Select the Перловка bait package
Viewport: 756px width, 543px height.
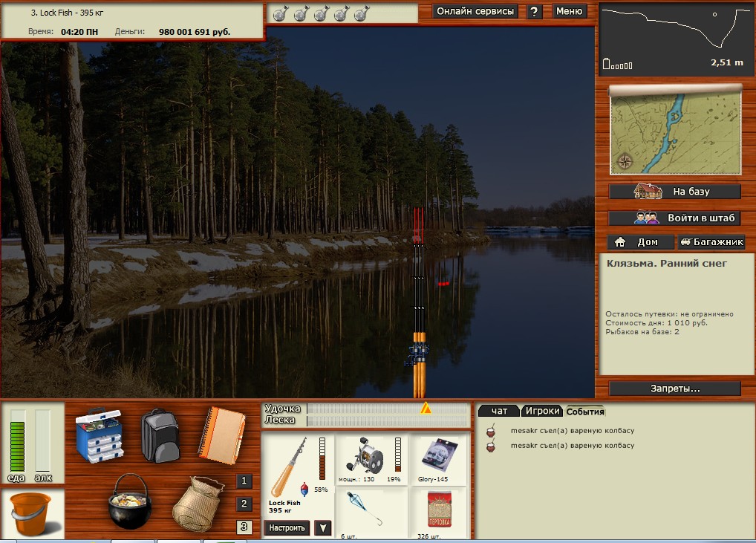click(439, 511)
